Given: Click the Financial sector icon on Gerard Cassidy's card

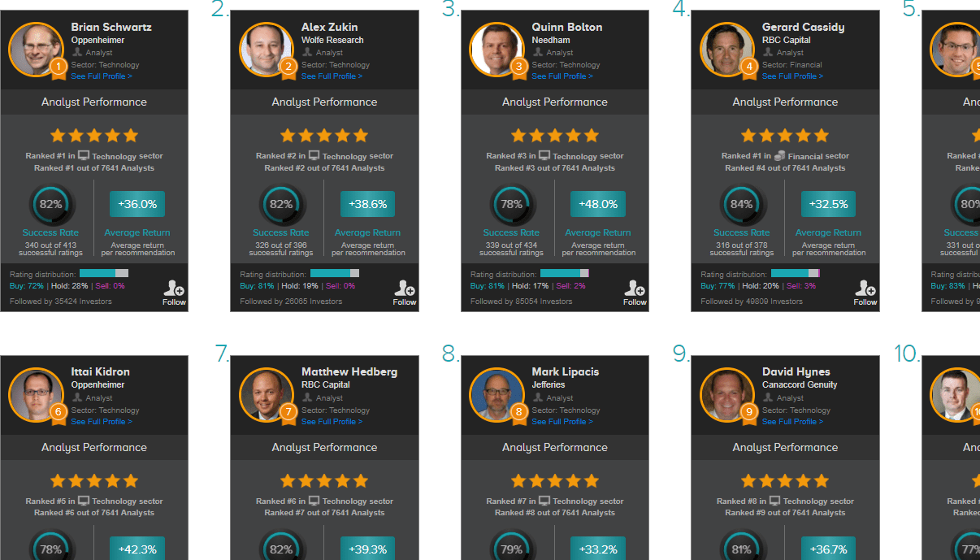Looking at the screenshot, I should [779, 155].
